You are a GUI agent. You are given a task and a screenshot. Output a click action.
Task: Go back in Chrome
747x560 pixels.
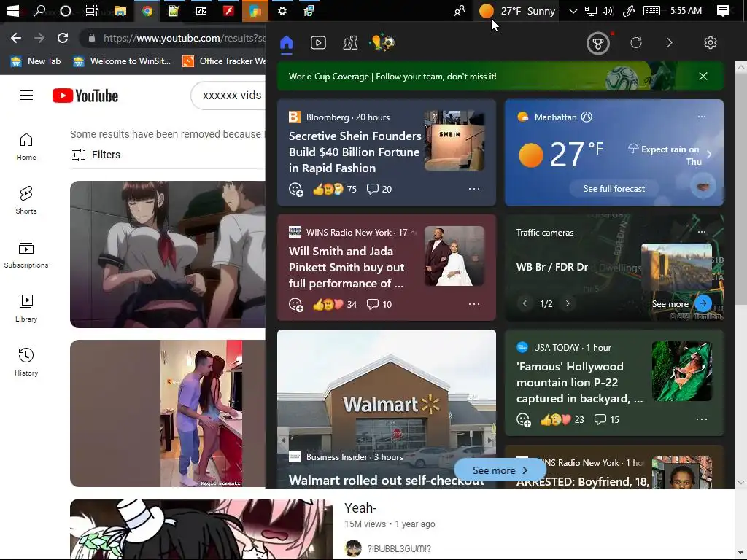[x=16, y=38]
